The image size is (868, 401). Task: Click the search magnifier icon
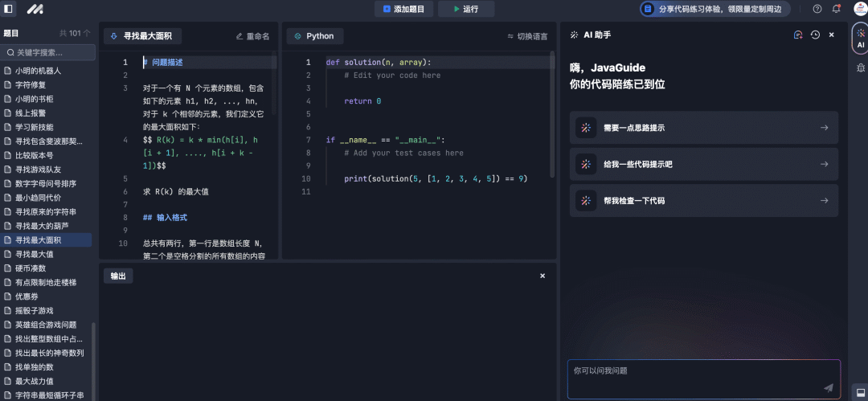[x=10, y=52]
